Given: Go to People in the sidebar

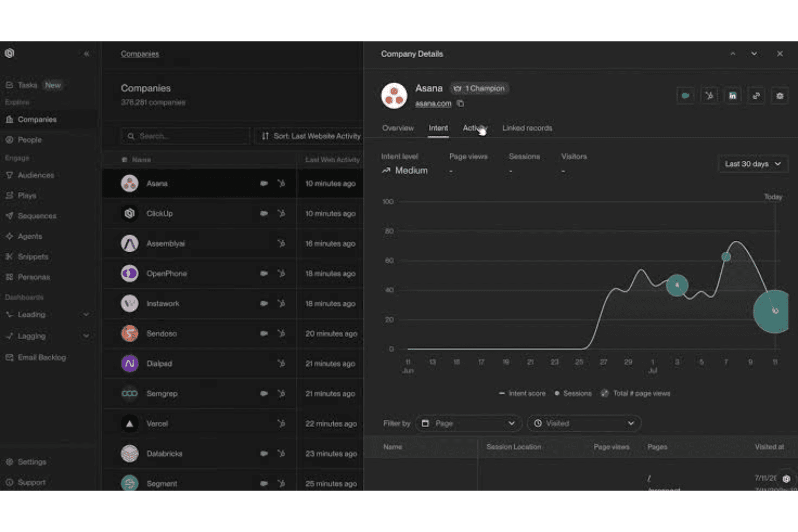Looking at the screenshot, I should pyautogui.click(x=30, y=140).
